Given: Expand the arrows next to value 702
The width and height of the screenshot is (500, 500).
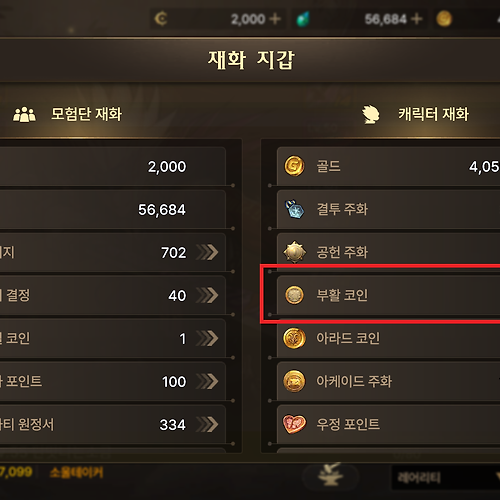Looking at the screenshot, I should 207,252.
